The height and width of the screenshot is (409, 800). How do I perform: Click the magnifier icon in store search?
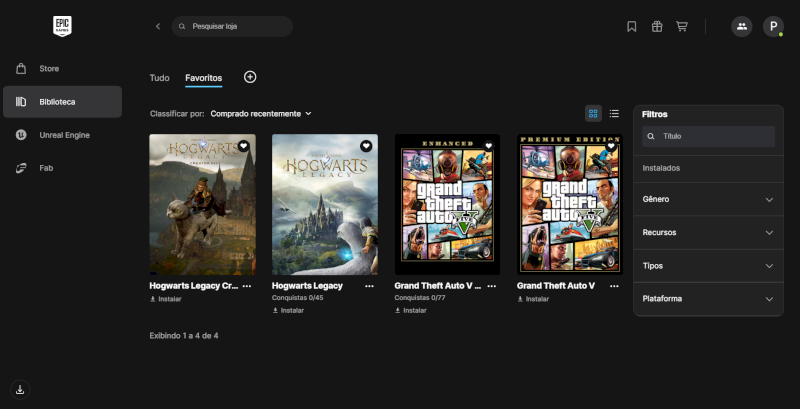click(182, 26)
